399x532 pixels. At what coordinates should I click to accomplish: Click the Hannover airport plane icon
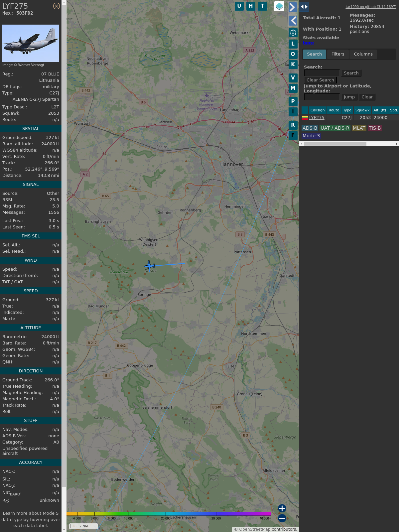point(207,95)
